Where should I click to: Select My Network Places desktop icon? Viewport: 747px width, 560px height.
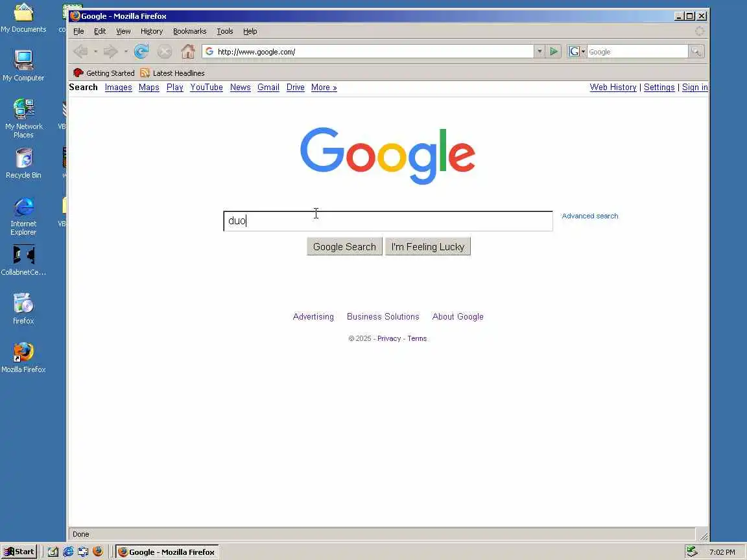point(23,118)
